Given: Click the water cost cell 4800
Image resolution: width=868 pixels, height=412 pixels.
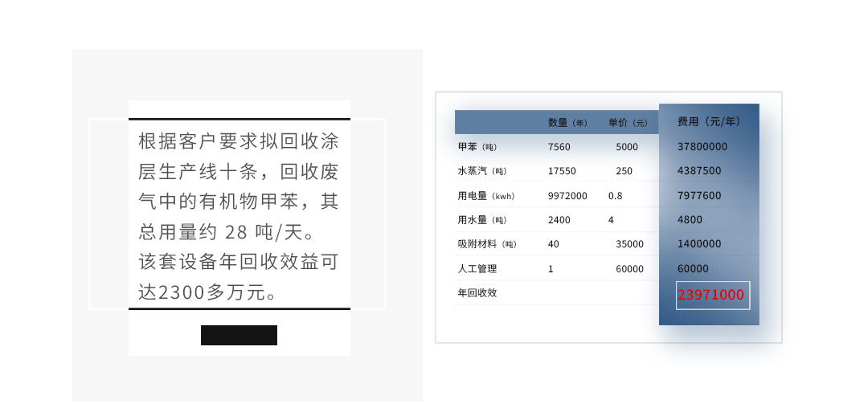Looking at the screenshot, I should click(x=690, y=220).
